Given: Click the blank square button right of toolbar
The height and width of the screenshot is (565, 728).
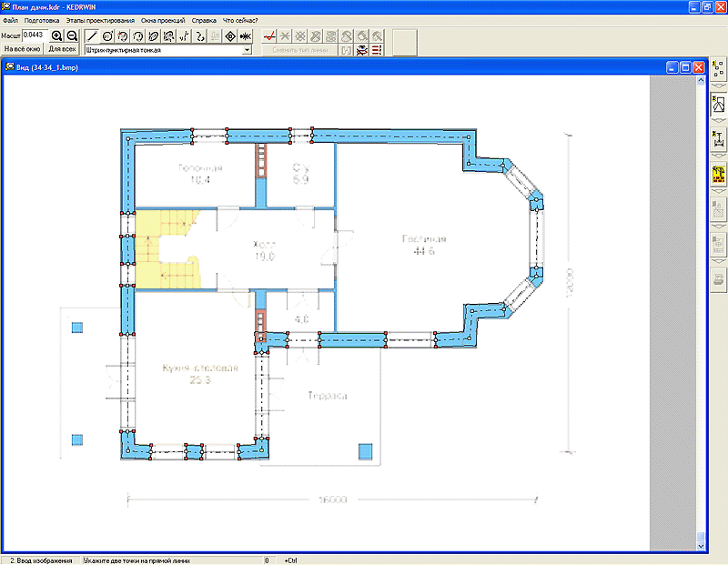Looking at the screenshot, I should click(405, 42).
